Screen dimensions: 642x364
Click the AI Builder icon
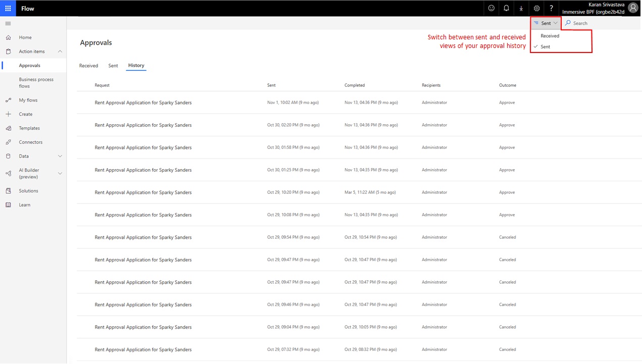pos(8,173)
